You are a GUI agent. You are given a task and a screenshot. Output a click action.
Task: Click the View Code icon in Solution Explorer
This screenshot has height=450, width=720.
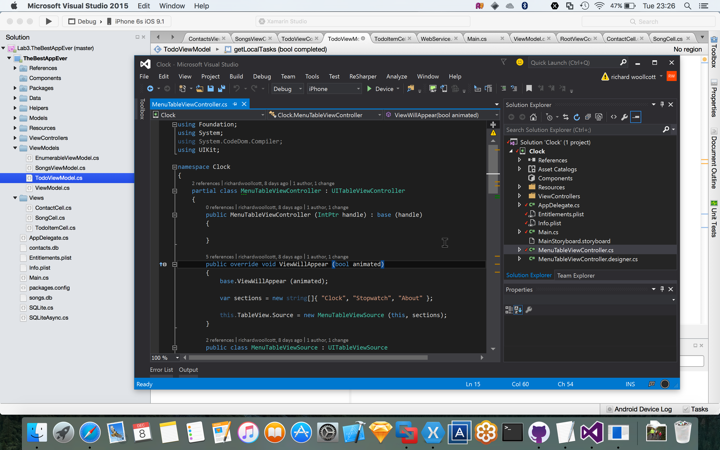tap(613, 117)
